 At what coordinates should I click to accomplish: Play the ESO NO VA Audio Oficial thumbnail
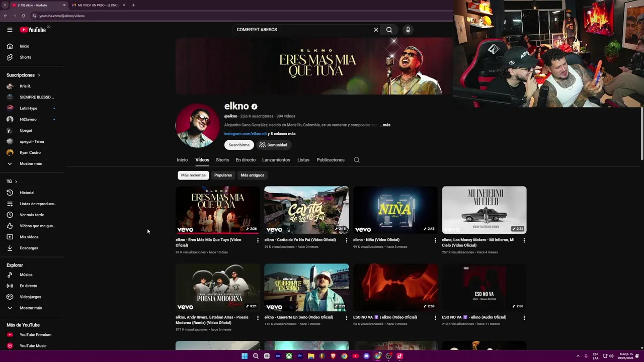484,288
